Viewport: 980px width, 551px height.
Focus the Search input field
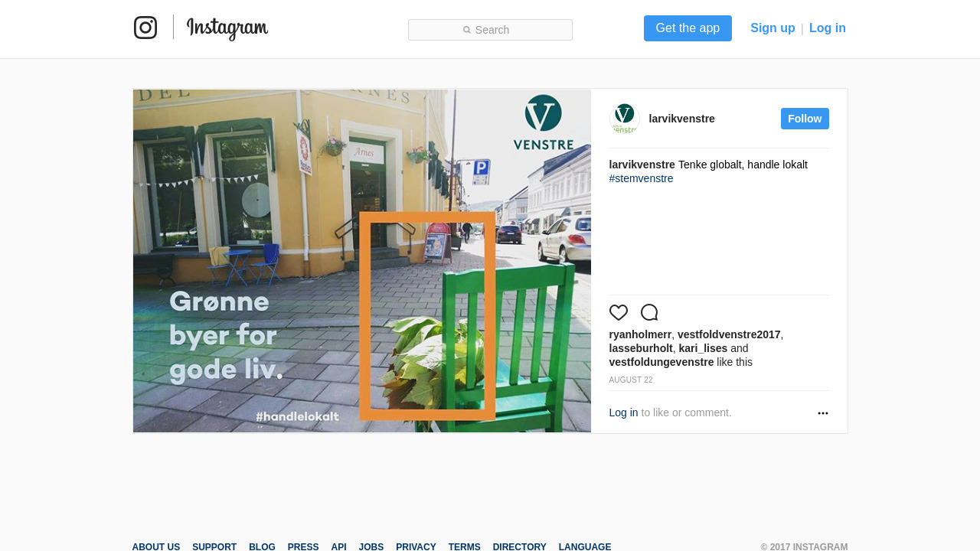490,30
